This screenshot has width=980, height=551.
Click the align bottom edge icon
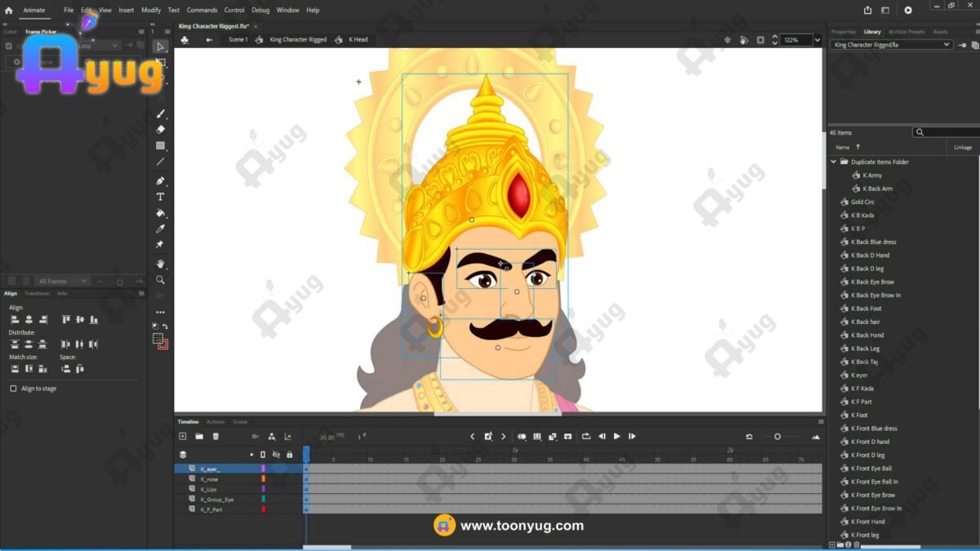(x=94, y=320)
